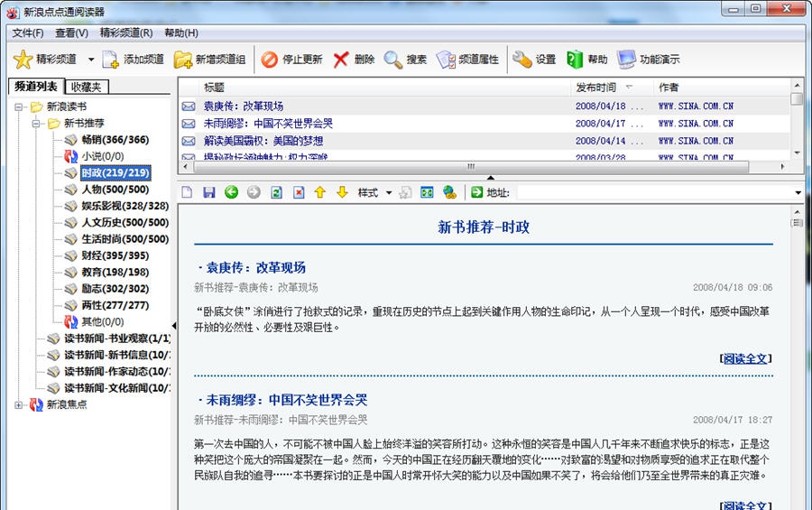Click the yellow up arrow icon
This screenshot has height=510, width=812.
(320, 193)
